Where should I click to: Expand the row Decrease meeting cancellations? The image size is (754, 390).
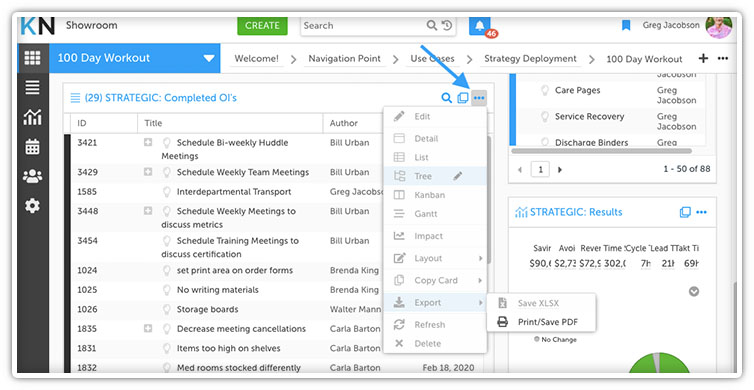(x=148, y=328)
